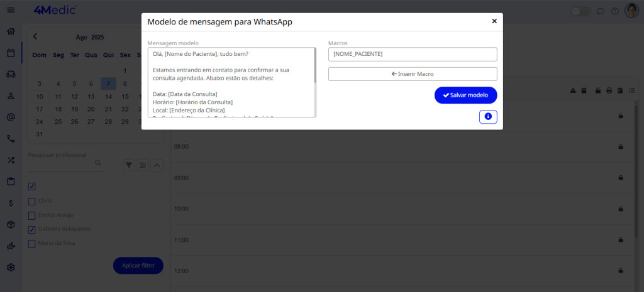This screenshot has height=292, width=644.
Task: Click the Salvar modelo button
Action: 466,95
